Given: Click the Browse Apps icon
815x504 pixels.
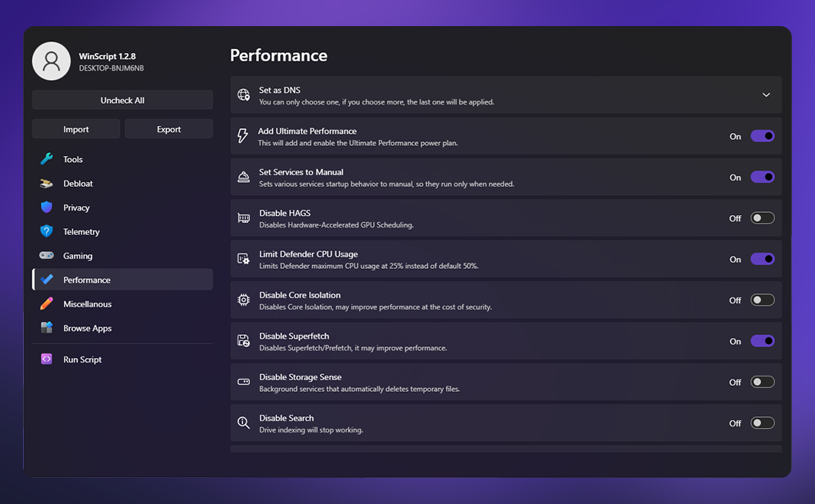Looking at the screenshot, I should click(x=47, y=328).
